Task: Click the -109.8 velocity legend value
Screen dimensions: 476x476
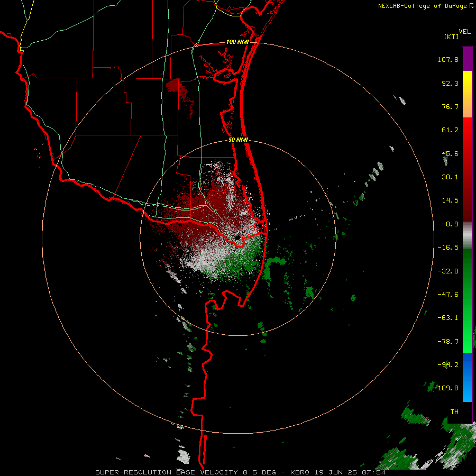Action: pyautogui.click(x=446, y=388)
